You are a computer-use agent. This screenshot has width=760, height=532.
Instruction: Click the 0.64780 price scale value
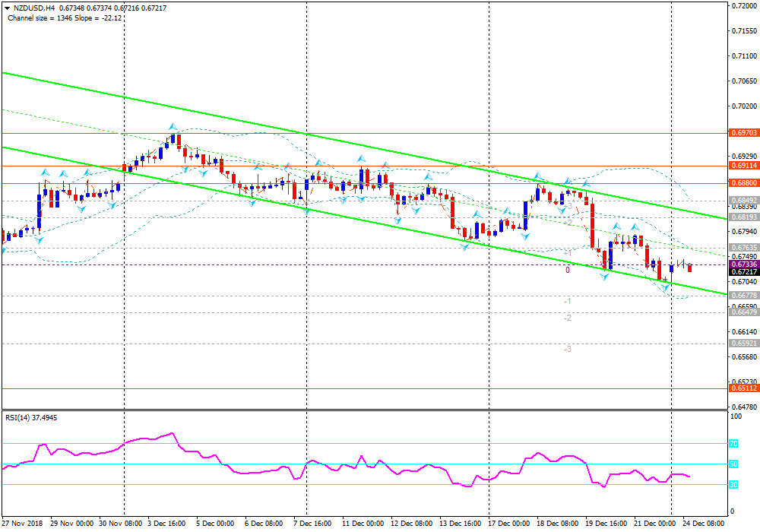pos(744,407)
